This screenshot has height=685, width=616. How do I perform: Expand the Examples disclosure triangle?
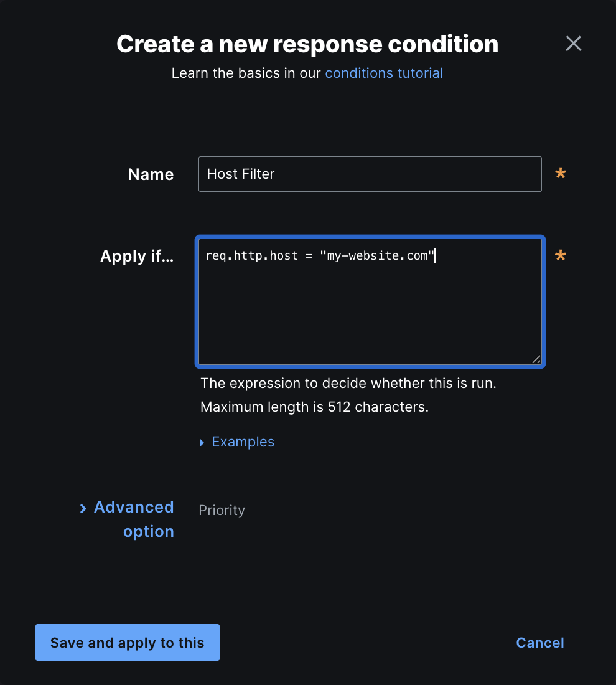click(x=202, y=443)
